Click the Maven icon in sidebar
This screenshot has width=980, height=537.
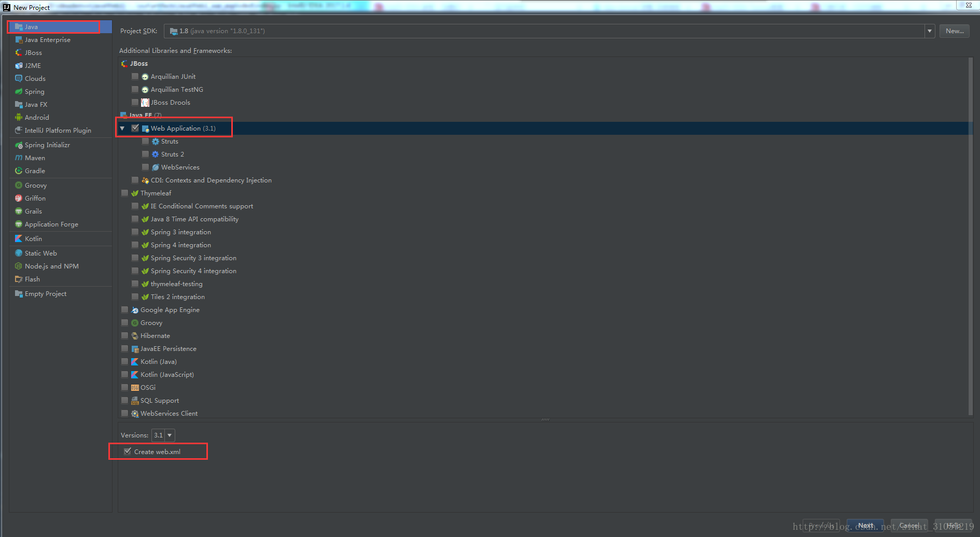coord(19,158)
